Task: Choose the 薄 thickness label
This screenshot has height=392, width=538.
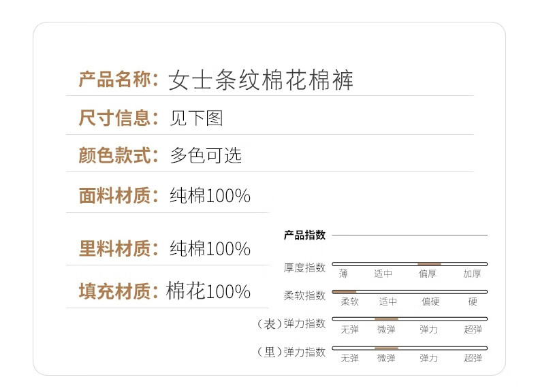Action: point(343,274)
